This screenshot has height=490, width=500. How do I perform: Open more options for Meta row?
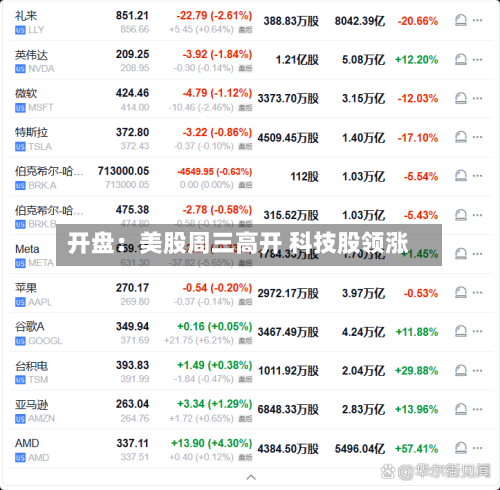click(477, 254)
